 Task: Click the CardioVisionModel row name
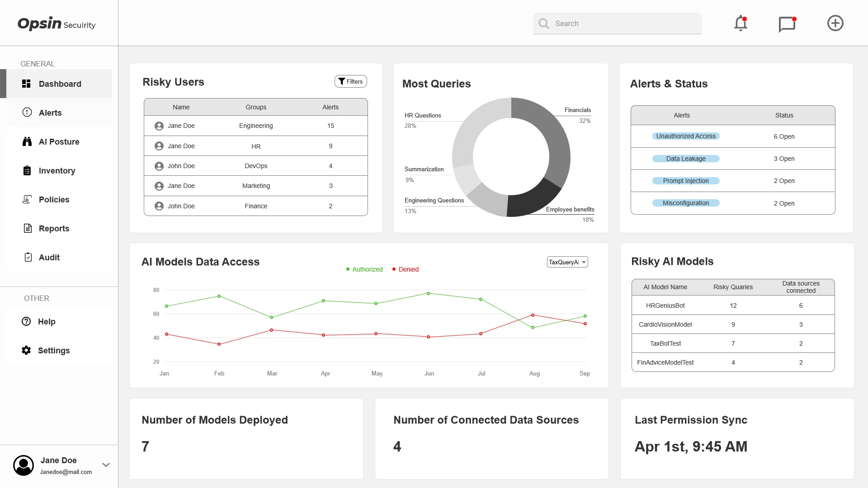coord(665,324)
